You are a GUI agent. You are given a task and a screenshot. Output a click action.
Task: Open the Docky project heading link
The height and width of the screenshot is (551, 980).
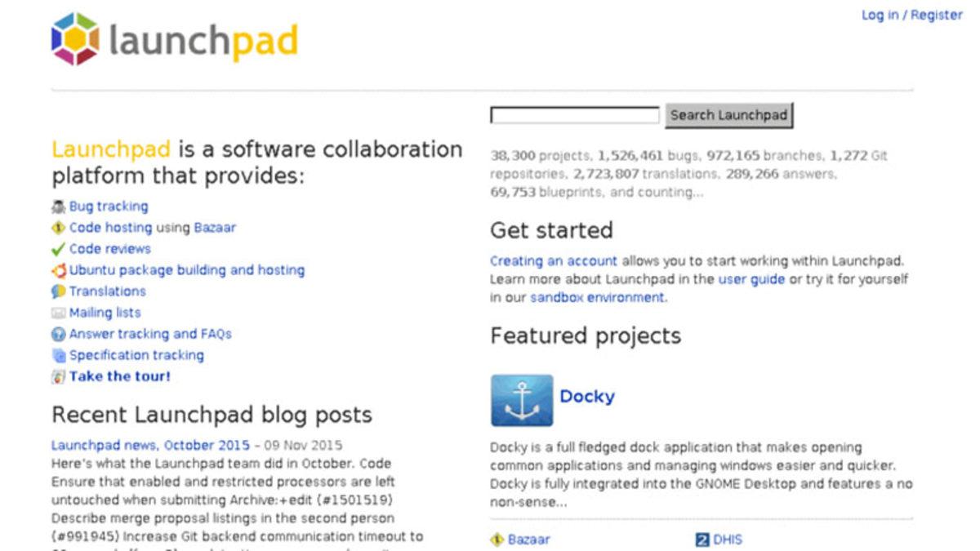point(587,397)
